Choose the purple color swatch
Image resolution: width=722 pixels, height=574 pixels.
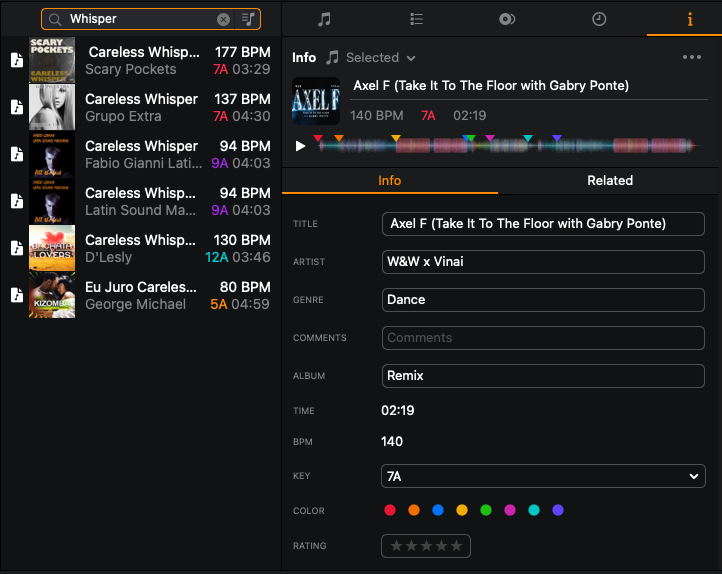pyautogui.click(x=558, y=510)
